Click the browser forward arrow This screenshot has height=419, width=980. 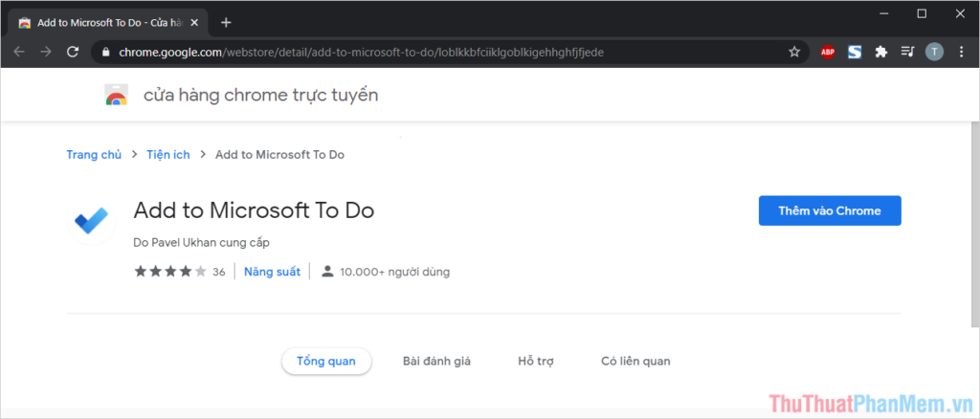[x=46, y=52]
